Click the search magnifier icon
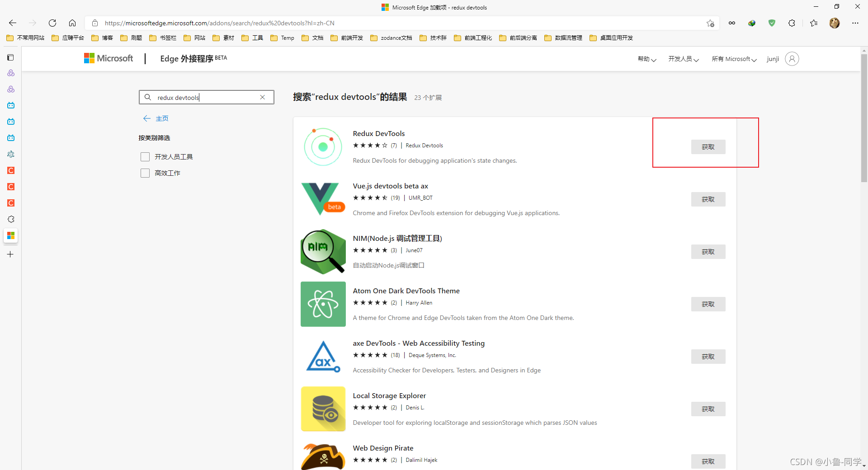This screenshot has width=868, height=470. coord(148,97)
